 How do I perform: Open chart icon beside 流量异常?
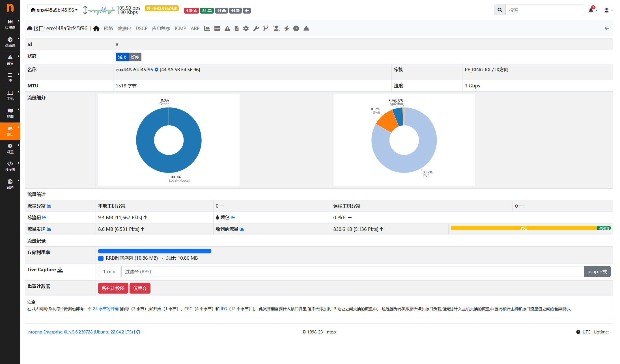point(49,206)
